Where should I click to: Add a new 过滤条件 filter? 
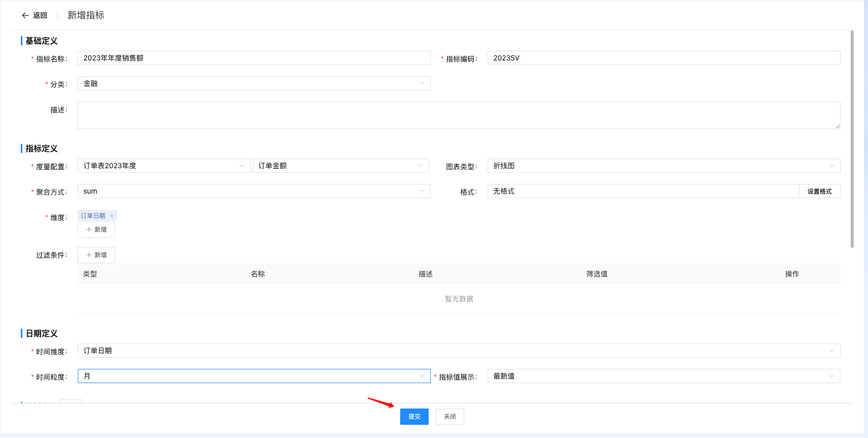click(x=96, y=255)
